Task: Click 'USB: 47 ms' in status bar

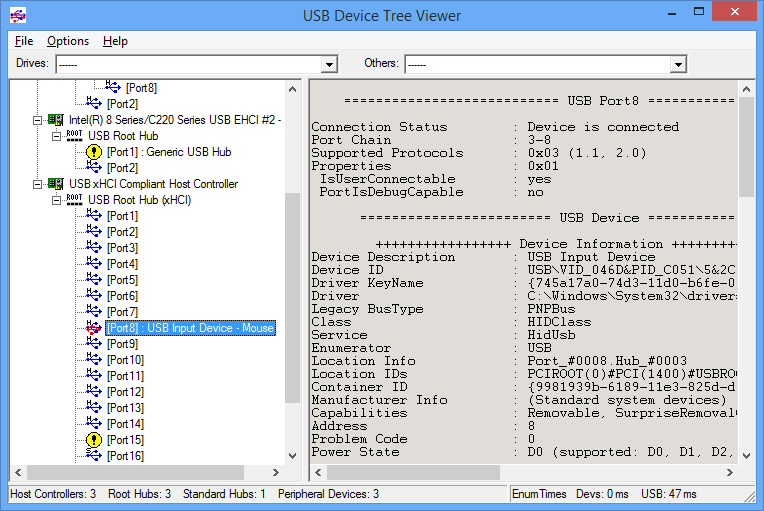Action: tap(668, 494)
